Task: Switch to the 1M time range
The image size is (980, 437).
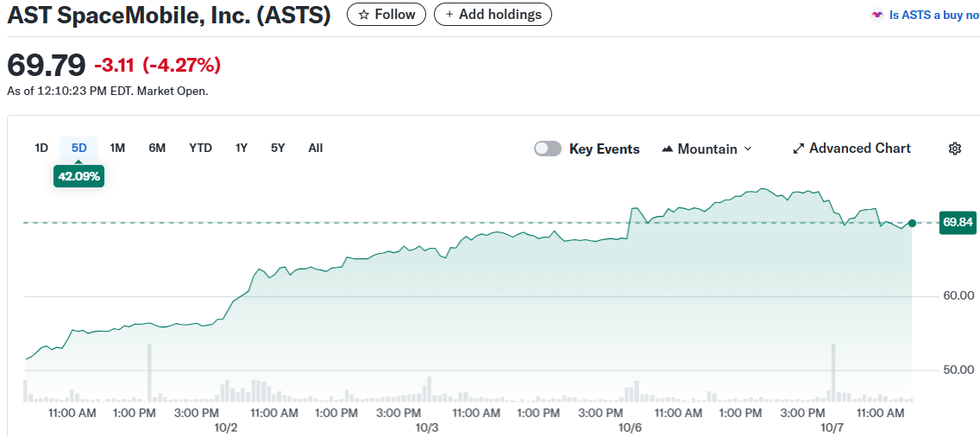Action: click(x=117, y=148)
